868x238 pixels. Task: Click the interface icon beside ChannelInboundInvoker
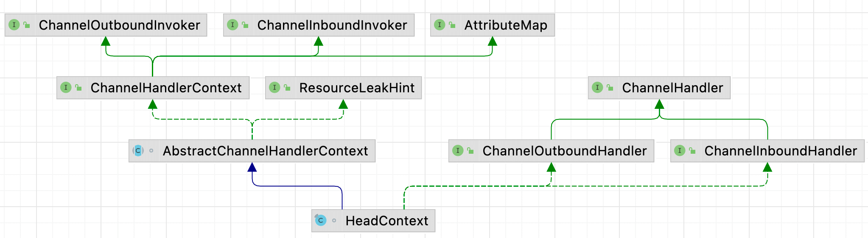tap(232, 25)
